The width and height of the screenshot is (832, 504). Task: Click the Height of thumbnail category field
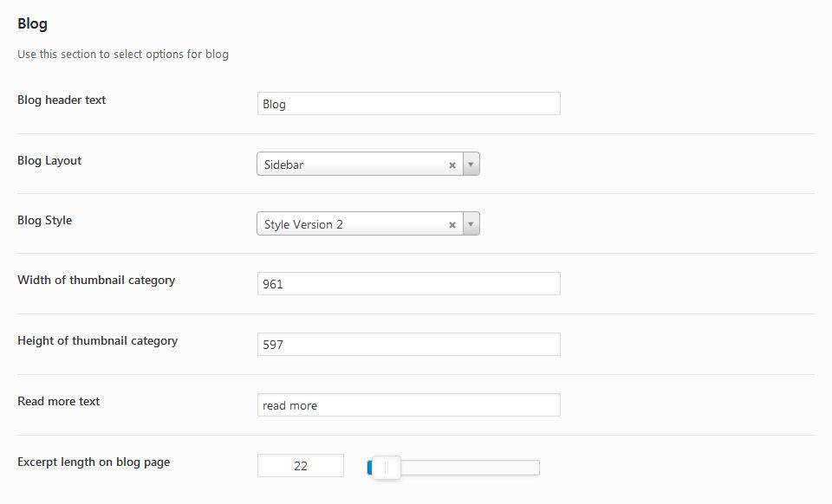point(408,345)
